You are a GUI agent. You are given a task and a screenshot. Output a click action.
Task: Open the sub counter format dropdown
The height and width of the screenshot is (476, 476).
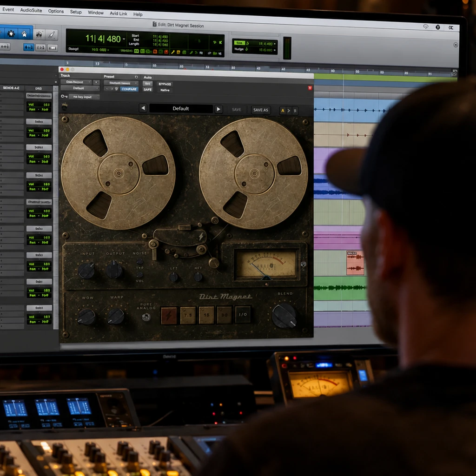pyautogui.click(x=108, y=50)
